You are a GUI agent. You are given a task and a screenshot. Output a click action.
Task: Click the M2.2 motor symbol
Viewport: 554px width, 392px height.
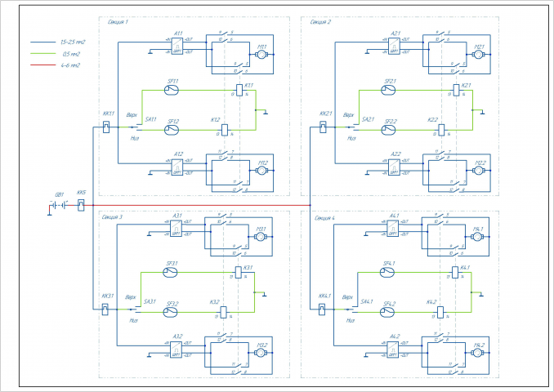(478, 171)
